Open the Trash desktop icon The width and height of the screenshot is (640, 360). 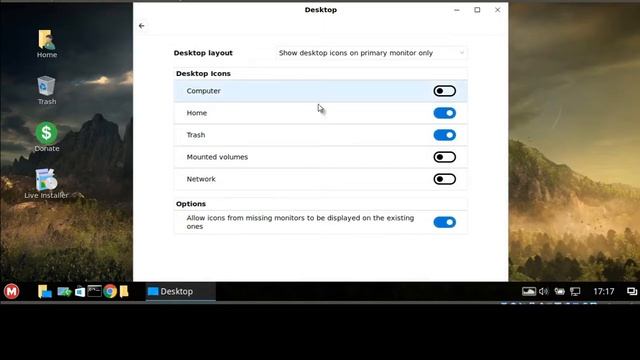(47, 90)
